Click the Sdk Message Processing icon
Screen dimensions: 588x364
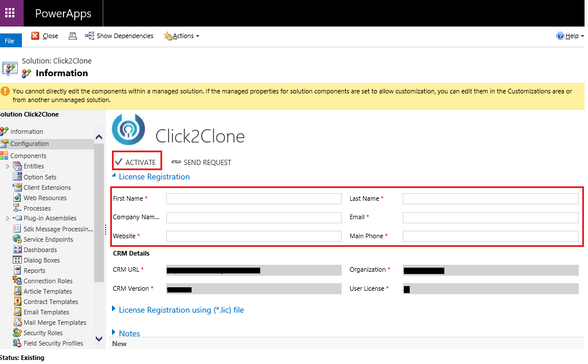17,228
